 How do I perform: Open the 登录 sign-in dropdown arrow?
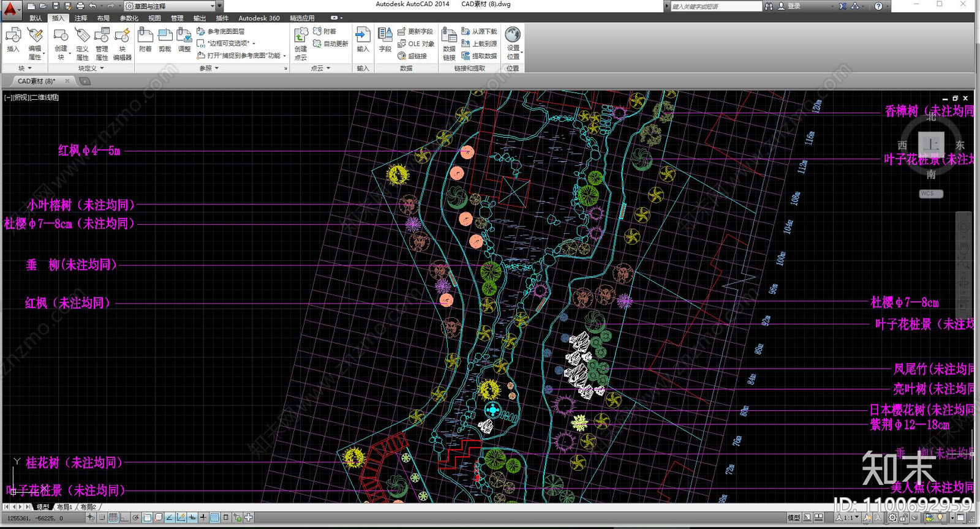[x=832, y=6]
